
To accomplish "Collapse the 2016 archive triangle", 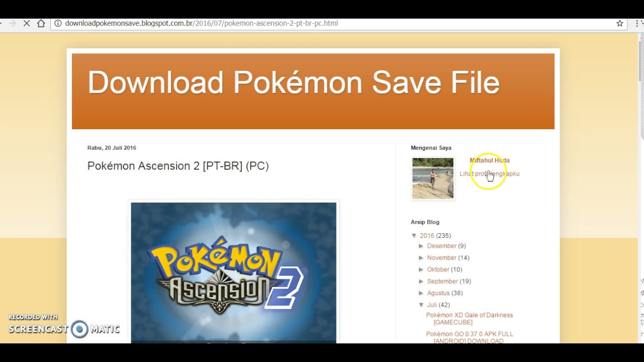I will 414,236.
